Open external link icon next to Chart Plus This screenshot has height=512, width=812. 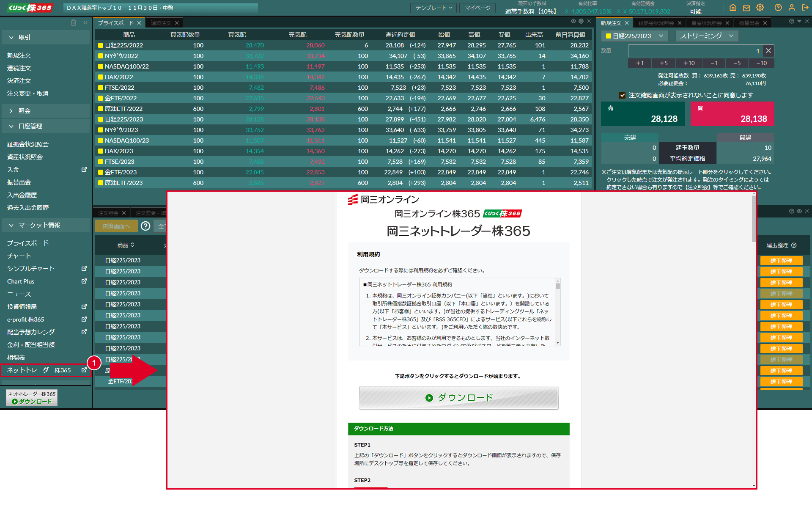[x=84, y=281]
